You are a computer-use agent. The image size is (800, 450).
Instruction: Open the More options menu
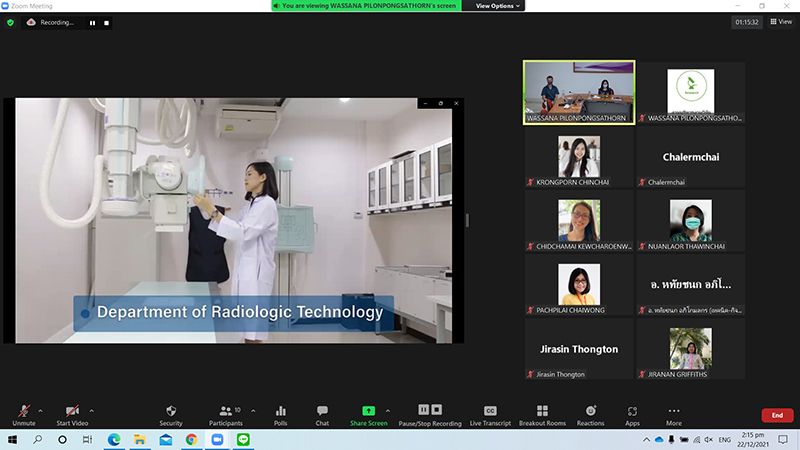(x=673, y=415)
